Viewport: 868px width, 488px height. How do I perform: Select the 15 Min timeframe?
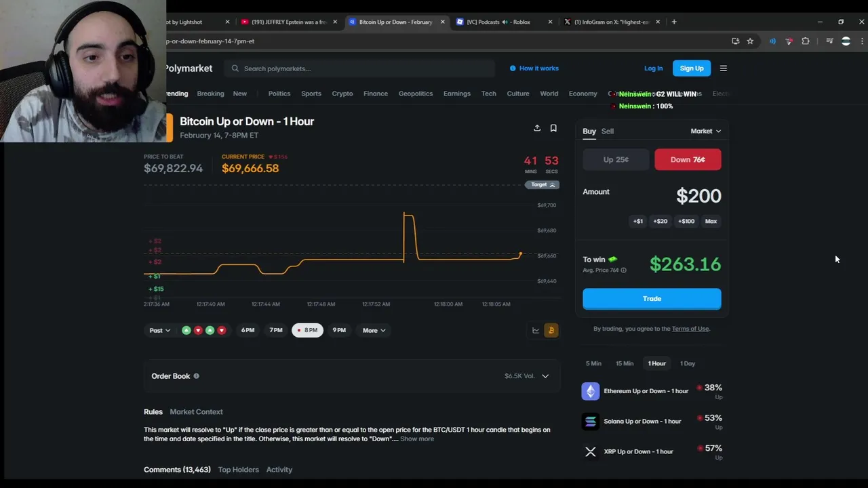tap(625, 364)
